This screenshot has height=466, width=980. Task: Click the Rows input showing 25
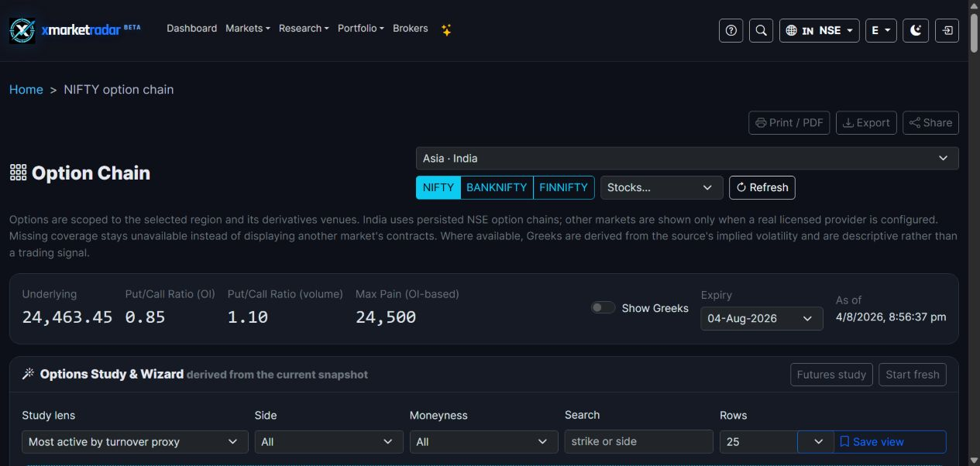pos(758,442)
